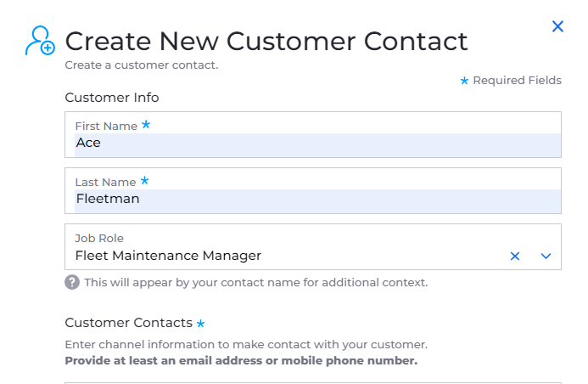
Task: Click the asterisk next to Customer Contacts
Action: coord(200,323)
